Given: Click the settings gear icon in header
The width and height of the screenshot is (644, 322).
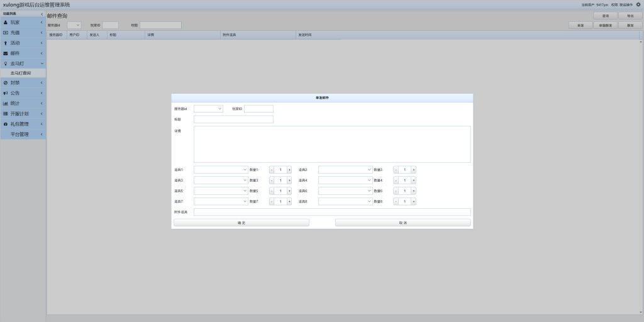Looking at the screenshot, I should coord(638,4).
